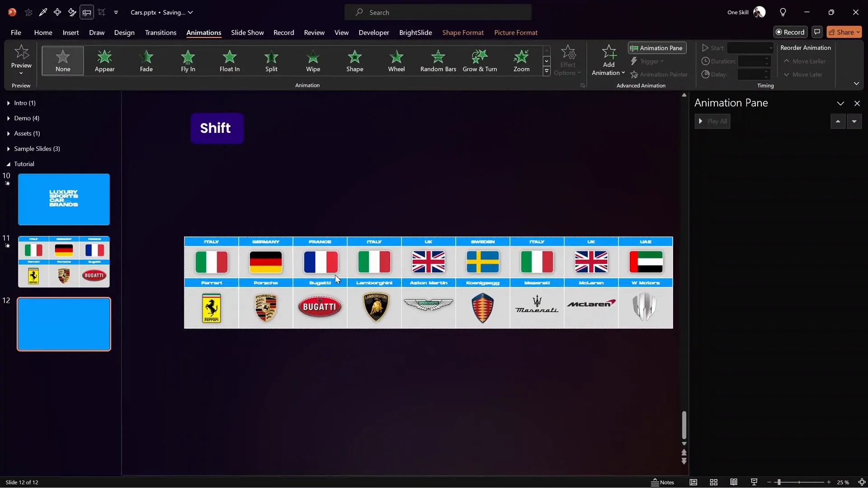The width and height of the screenshot is (868, 488).
Task: Open the Picture Format tab
Action: (516, 33)
